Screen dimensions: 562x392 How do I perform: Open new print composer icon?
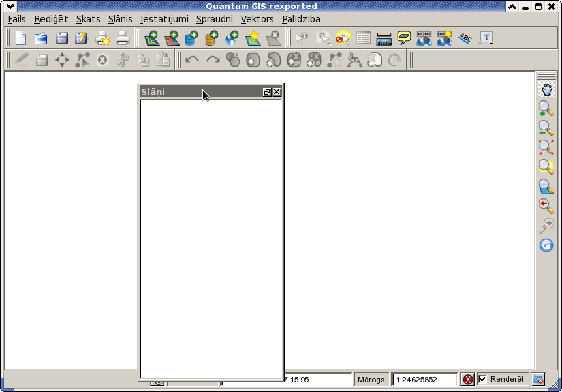click(x=102, y=38)
